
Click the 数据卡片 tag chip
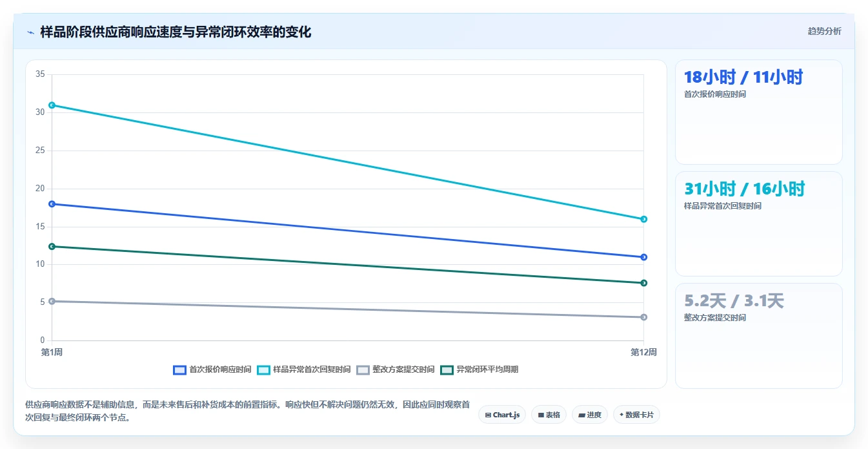tap(636, 415)
